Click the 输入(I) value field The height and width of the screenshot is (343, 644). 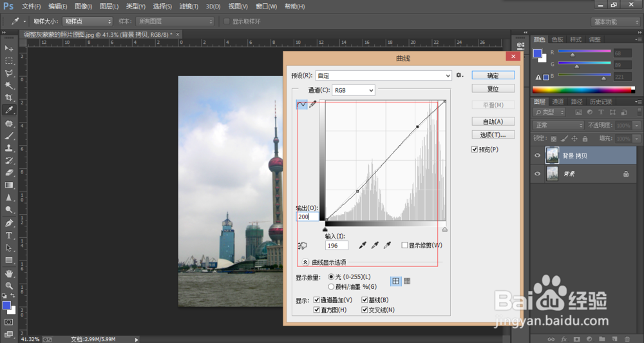pos(336,246)
